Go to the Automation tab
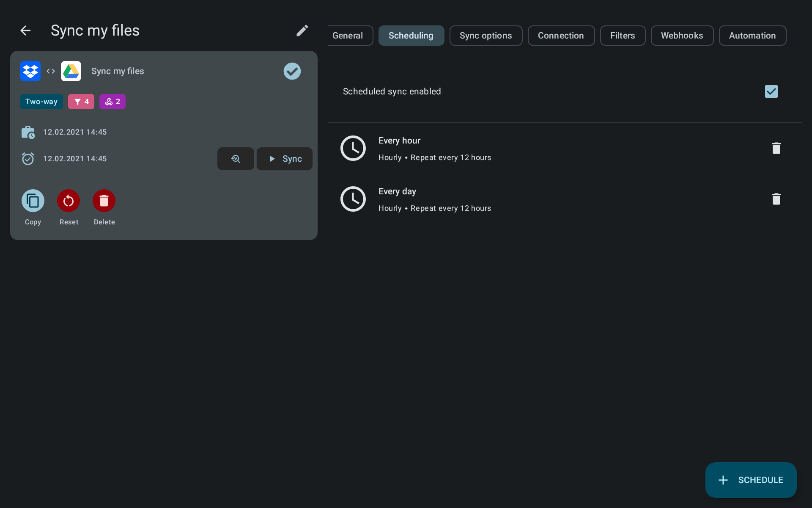The image size is (812, 508). click(x=753, y=36)
